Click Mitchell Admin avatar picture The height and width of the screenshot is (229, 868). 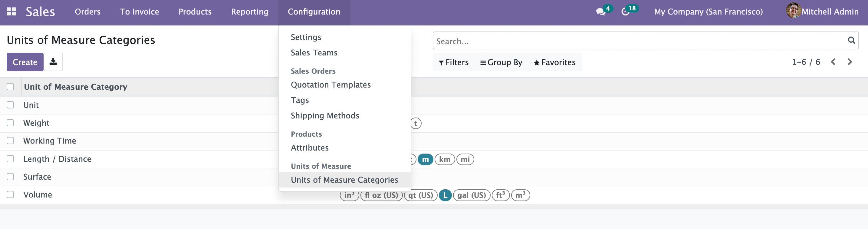pyautogui.click(x=793, y=11)
